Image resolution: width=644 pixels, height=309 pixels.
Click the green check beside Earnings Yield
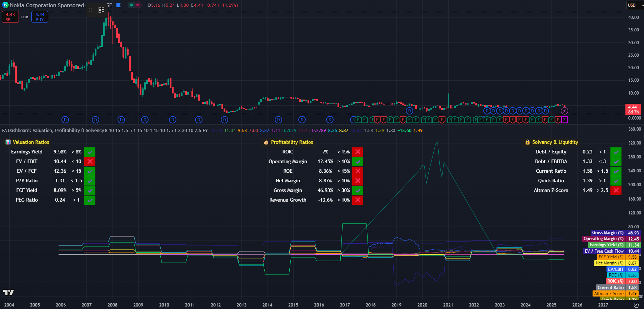click(90, 152)
